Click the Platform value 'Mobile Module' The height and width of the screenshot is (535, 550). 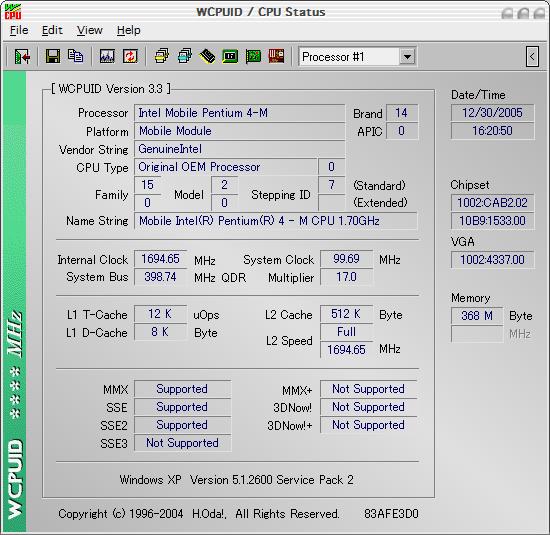click(x=240, y=131)
